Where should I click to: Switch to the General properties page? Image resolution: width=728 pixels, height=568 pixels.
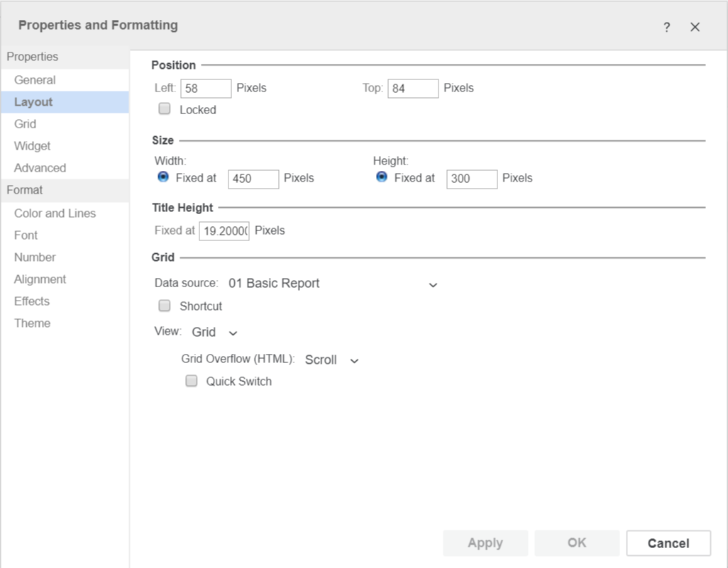click(x=35, y=80)
